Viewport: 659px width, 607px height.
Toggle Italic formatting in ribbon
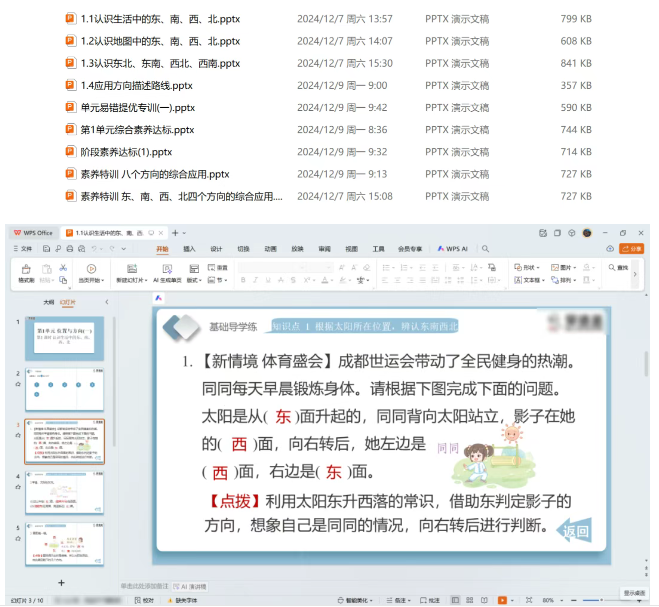[x=255, y=280]
